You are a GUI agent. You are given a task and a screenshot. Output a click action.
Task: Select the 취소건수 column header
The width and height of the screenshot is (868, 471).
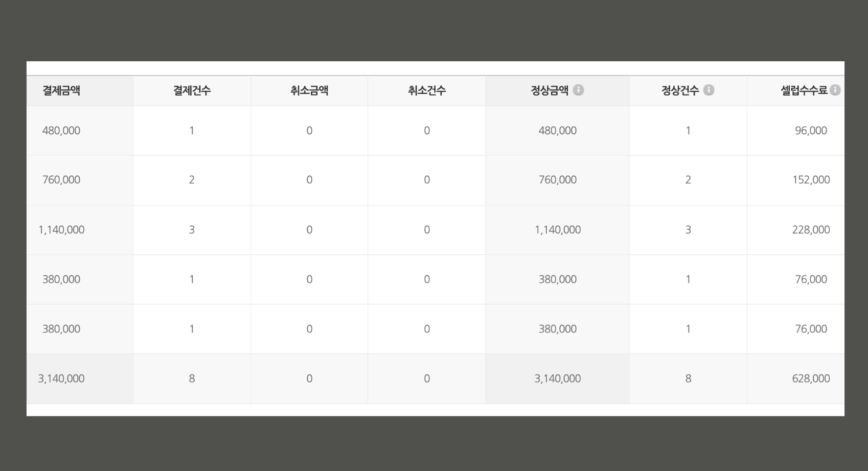click(427, 91)
